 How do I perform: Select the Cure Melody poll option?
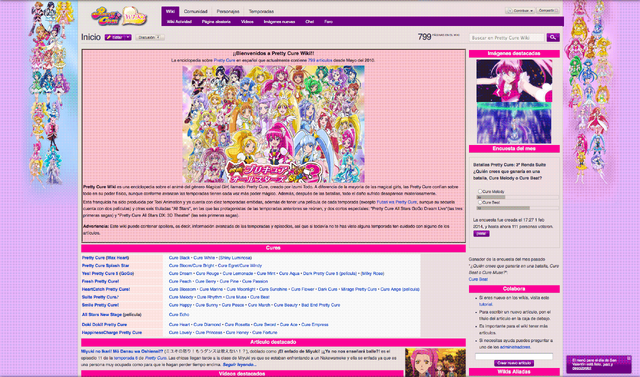click(480, 191)
